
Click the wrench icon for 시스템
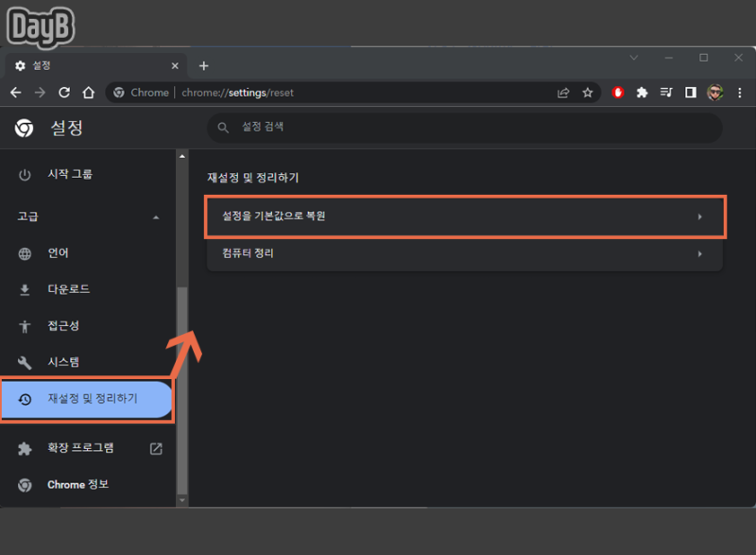tap(25, 363)
